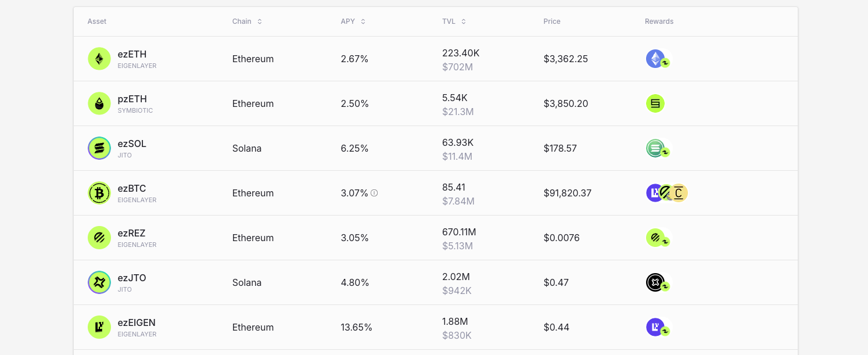This screenshot has width=868, height=355.
Task: Click the Jito reward icon for ezJTO
Action: click(x=655, y=282)
